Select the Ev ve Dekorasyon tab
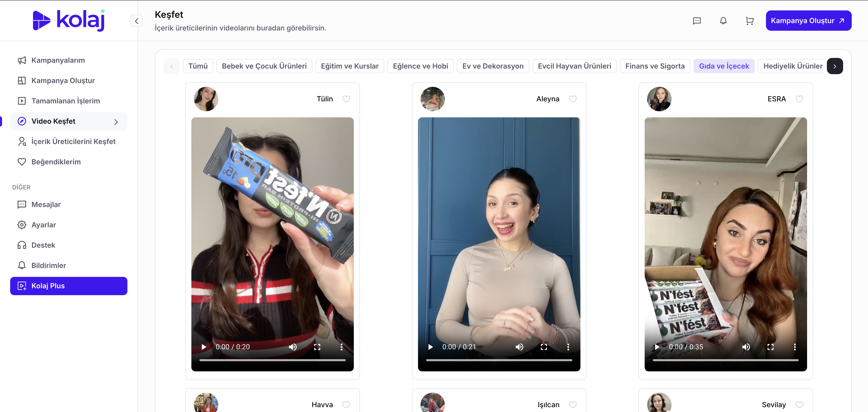The height and width of the screenshot is (412, 868). (493, 66)
